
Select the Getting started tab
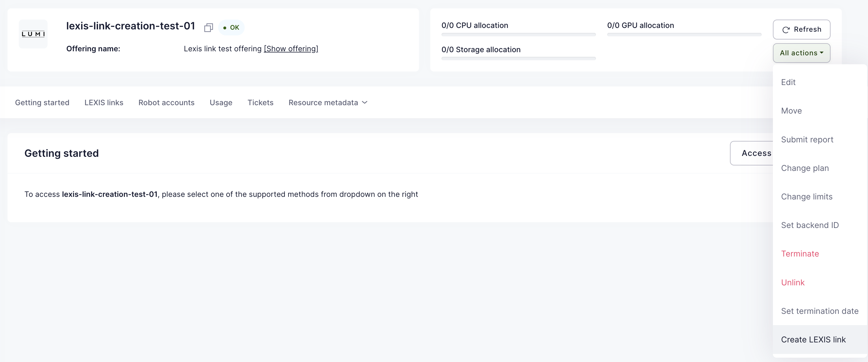(42, 103)
